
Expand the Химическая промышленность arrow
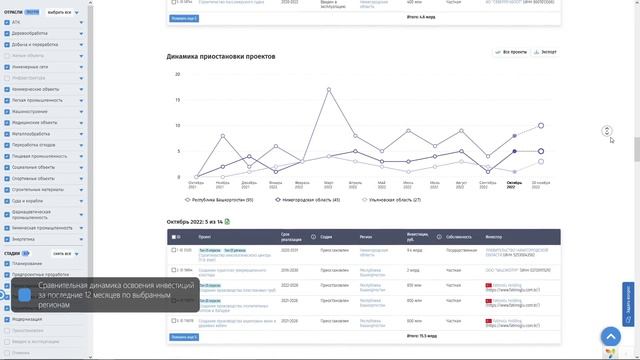point(81,228)
